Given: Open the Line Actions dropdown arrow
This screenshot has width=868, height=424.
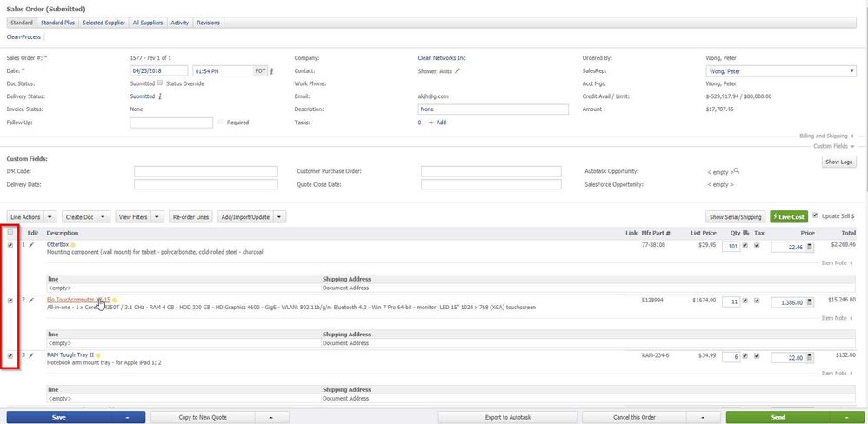Looking at the screenshot, I should tap(50, 216).
